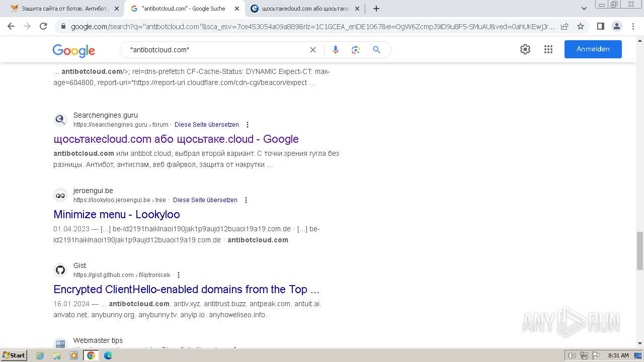Click the Searchengines.guru site name

[106, 115]
